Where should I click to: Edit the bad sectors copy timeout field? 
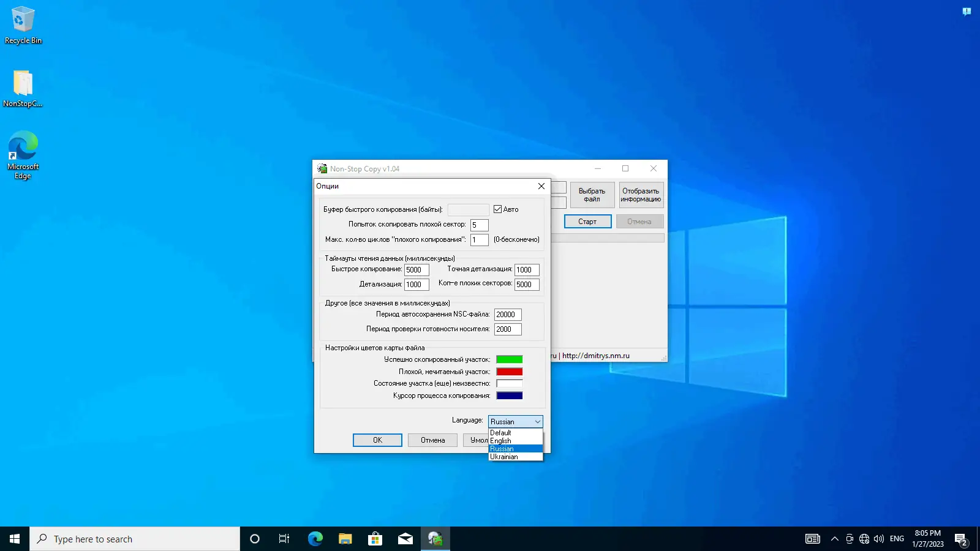click(527, 285)
